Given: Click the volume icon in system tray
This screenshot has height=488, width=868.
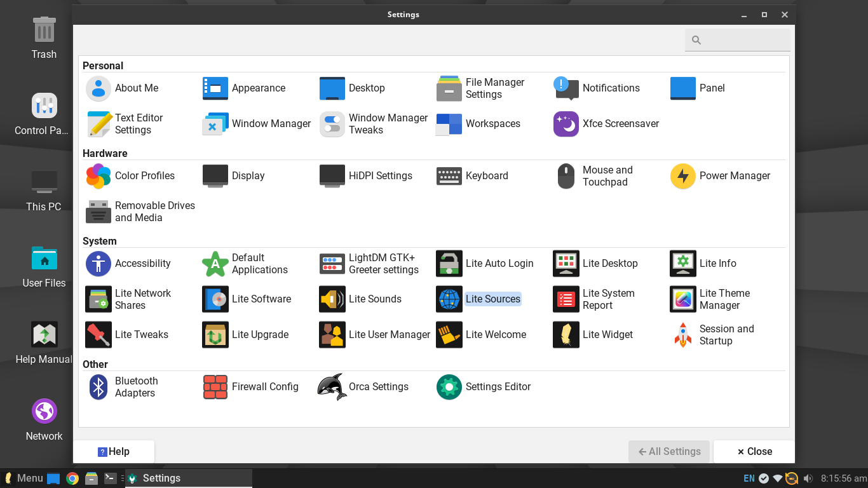Looking at the screenshot, I should coord(808,478).
